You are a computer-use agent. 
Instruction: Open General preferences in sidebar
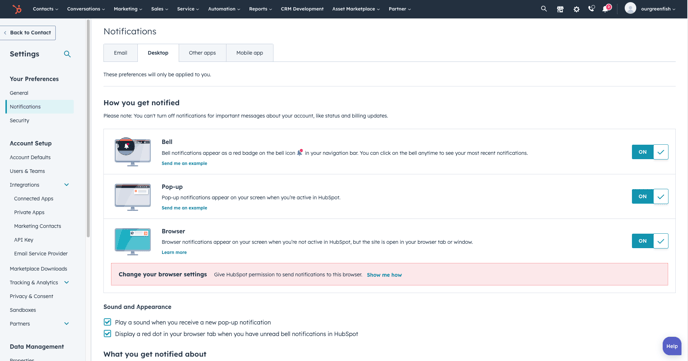[19, 93]
